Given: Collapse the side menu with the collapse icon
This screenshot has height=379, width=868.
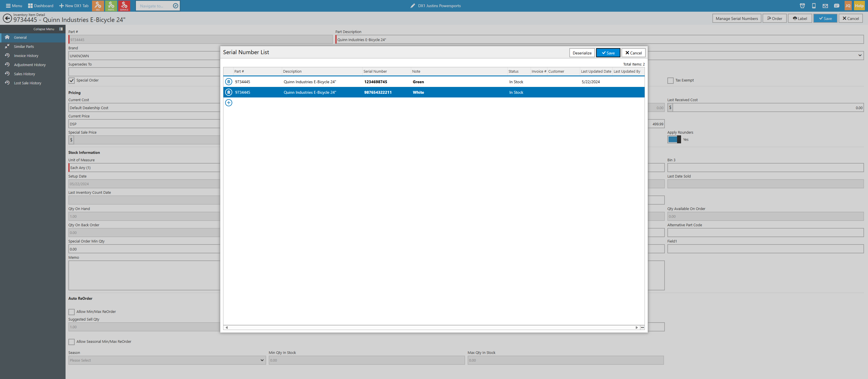Looking at the screenshot, I should [61, 29].
